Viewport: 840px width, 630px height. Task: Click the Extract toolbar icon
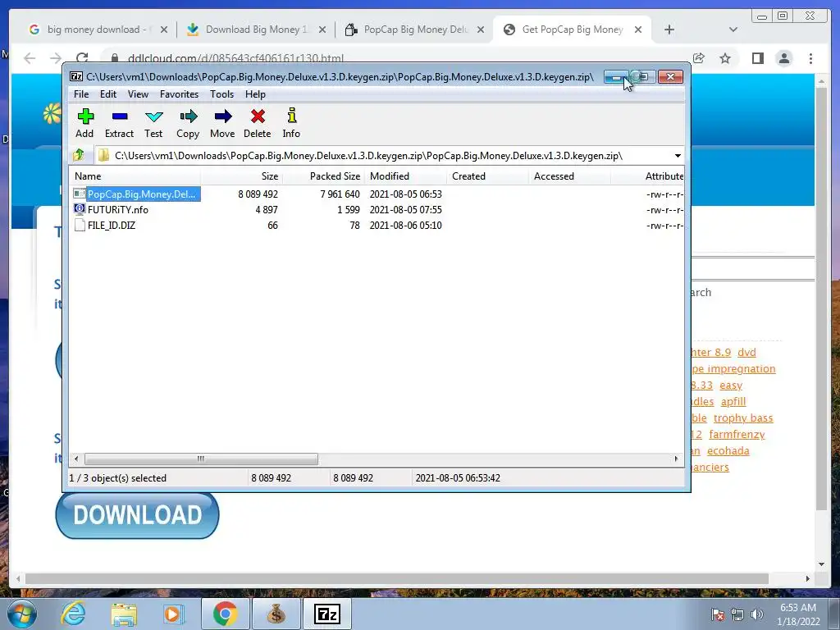click(x=119, y=123)
